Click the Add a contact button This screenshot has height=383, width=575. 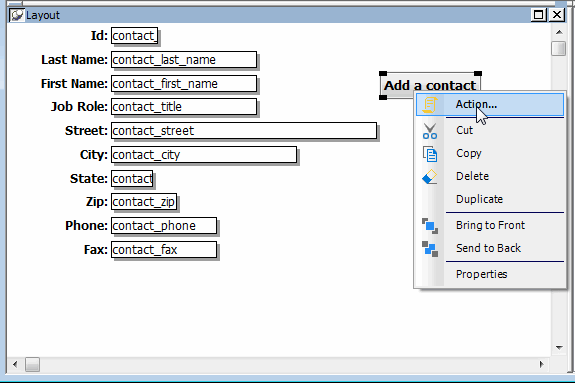pyautogui.click(x=430, y=85)
